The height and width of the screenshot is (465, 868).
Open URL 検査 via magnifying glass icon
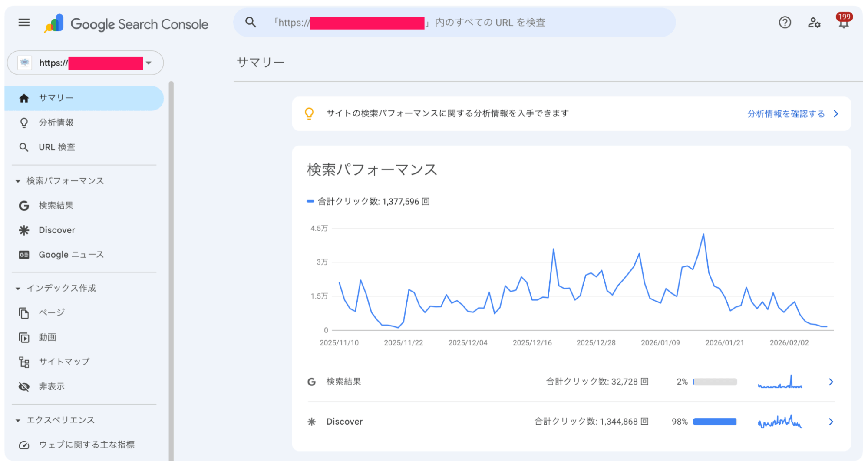(24, 147)
